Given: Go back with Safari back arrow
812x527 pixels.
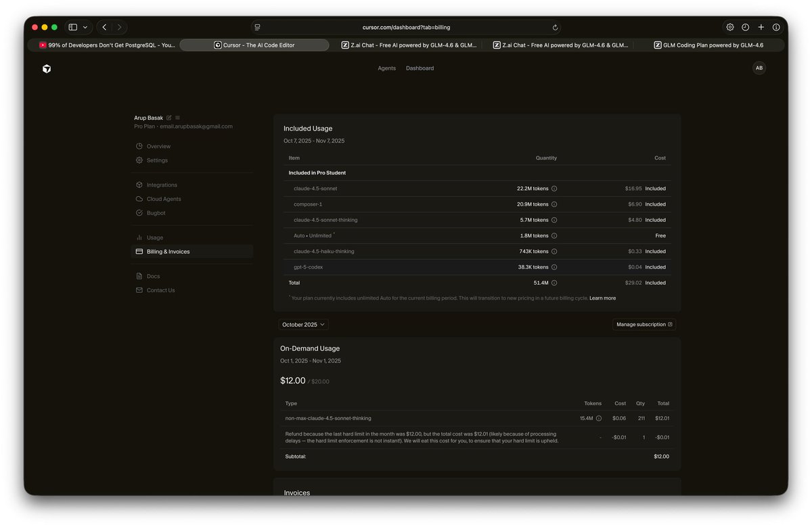Looking at the screenshot, I should [x=104, y=27].
